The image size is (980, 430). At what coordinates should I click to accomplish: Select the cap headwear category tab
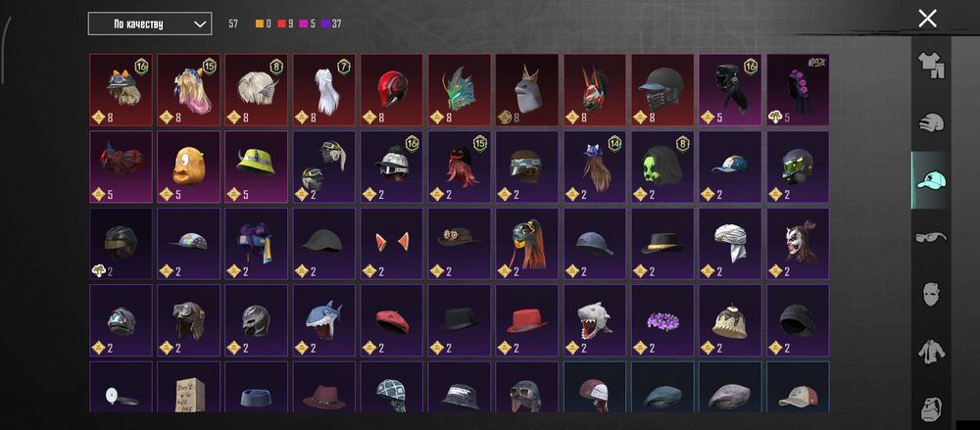(931, 180)
